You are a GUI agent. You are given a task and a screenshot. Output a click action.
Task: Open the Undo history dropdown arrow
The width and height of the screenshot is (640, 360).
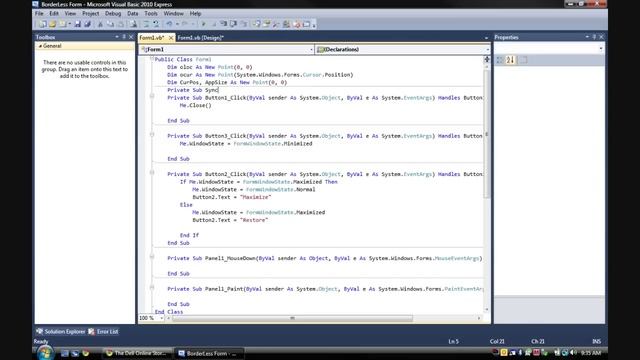[178, 24]
